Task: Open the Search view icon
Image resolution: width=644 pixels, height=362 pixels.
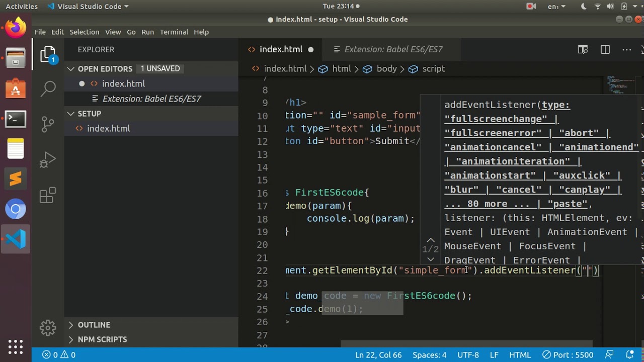Action: click(x=48, y=88)
